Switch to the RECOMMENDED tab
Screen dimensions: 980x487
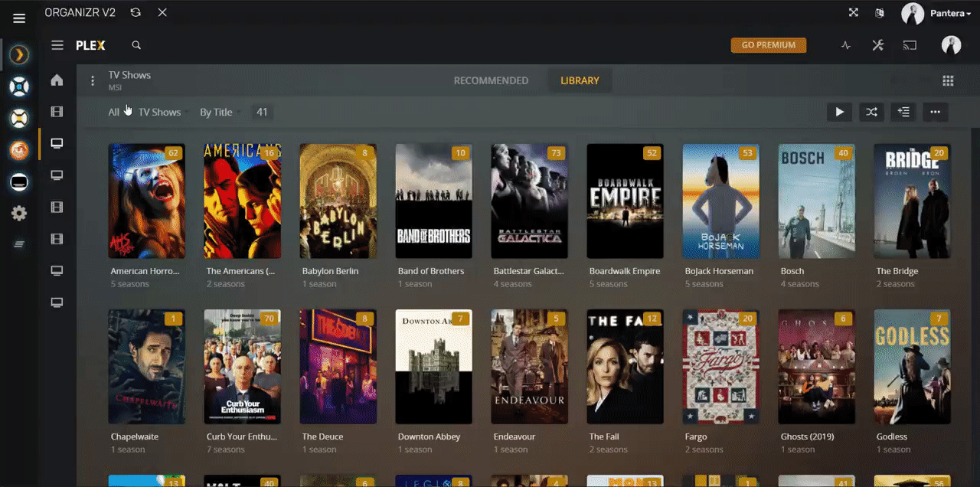(x=491, y=80)
